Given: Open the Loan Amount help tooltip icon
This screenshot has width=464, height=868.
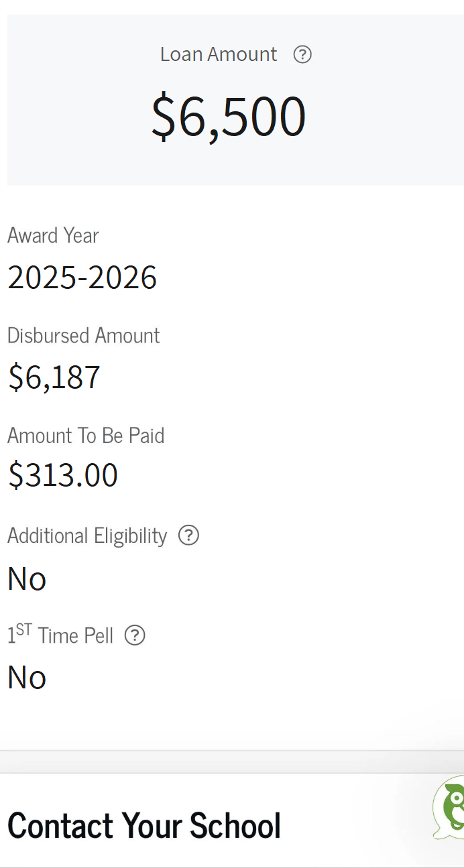Looking at the screenshot, I should pyautogui.click(x=302, y=54).
